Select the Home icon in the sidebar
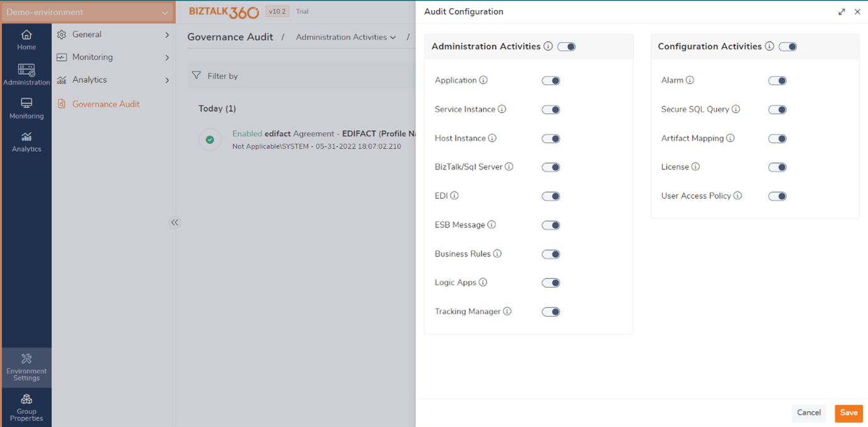This screenshot has height=427, width=868. (26, 39)
